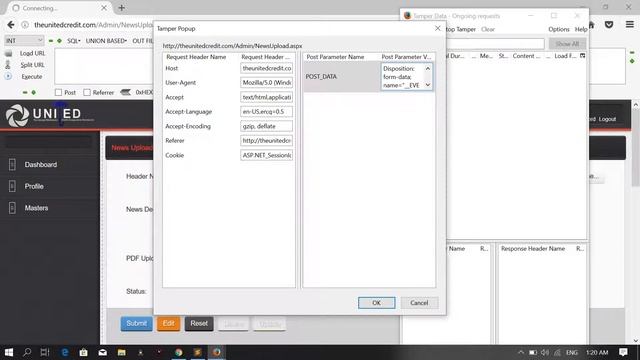Open the INT dropdown in HackBar
640x360 pixels.
pos(24,40)
